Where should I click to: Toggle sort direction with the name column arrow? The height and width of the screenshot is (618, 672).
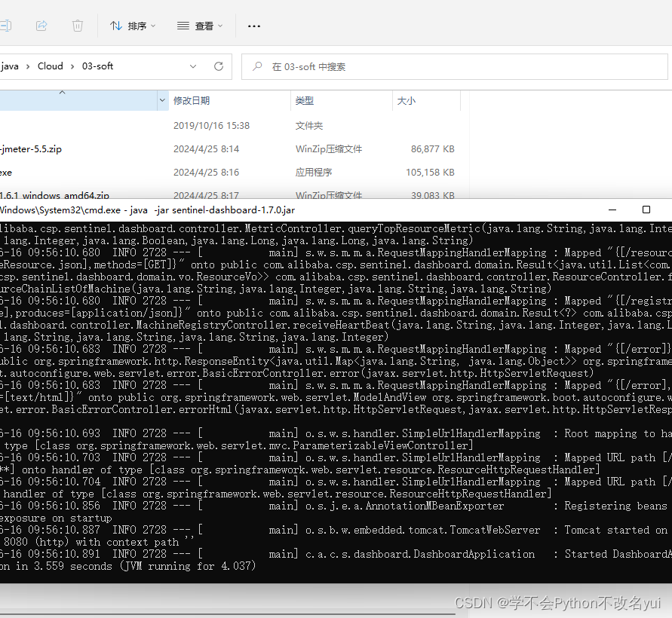(62, 94)
